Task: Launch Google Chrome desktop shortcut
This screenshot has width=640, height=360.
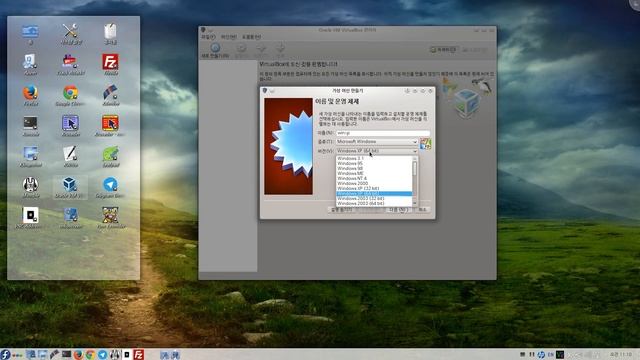Action: point(70,94)
